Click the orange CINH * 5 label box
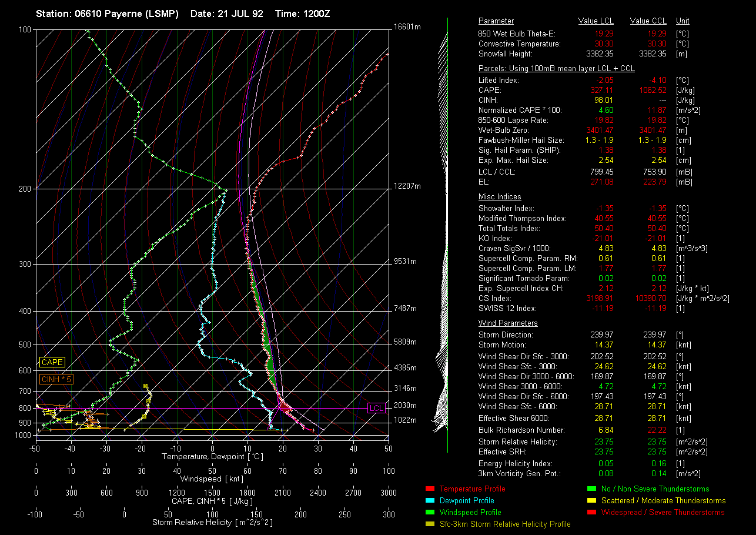This screenshot has width=756, height=535. [x=56, y=379]
